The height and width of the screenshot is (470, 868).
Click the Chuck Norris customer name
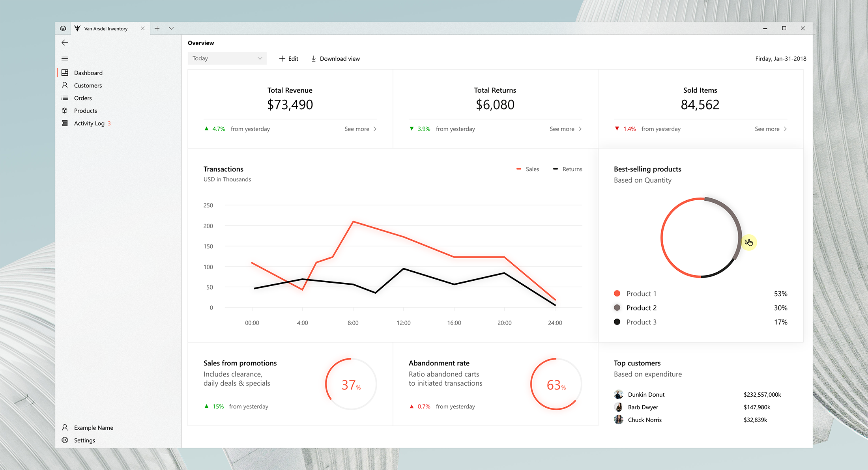pyautogui.click(x=645, y=420)
